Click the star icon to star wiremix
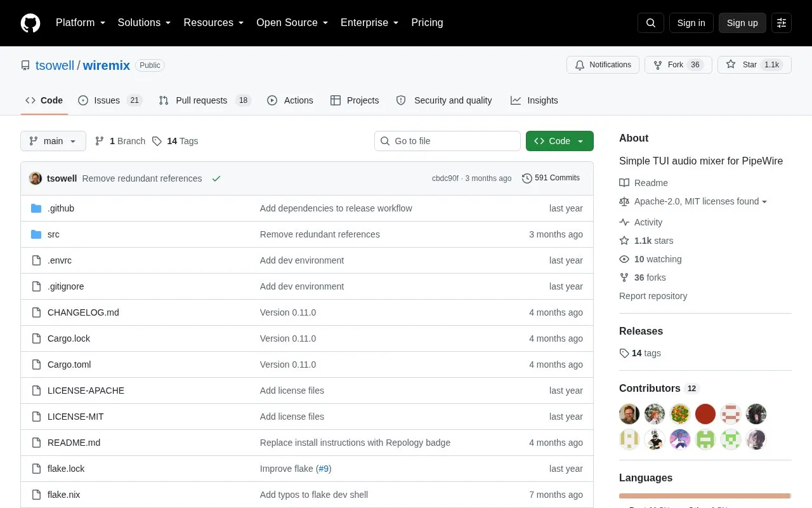 (x=731, y=65)
